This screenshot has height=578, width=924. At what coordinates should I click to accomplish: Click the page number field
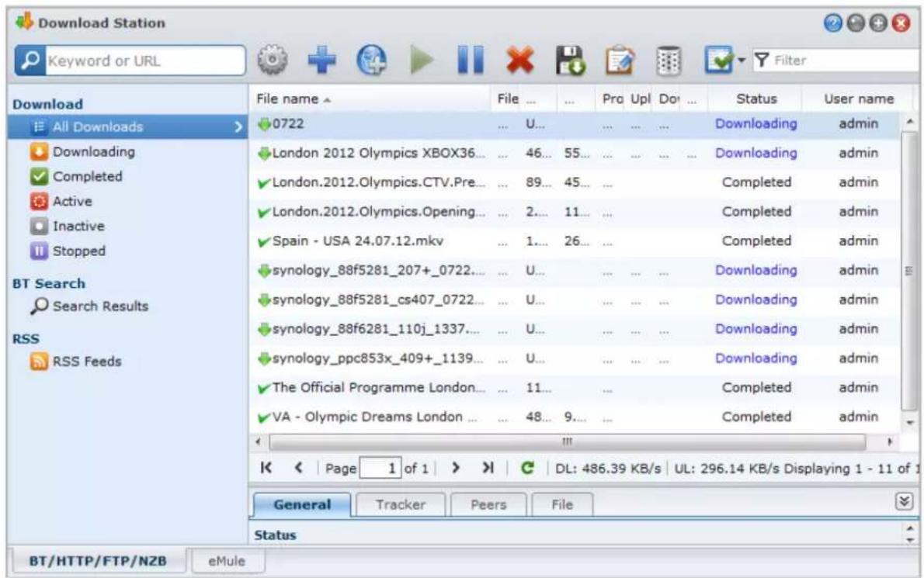380,468
